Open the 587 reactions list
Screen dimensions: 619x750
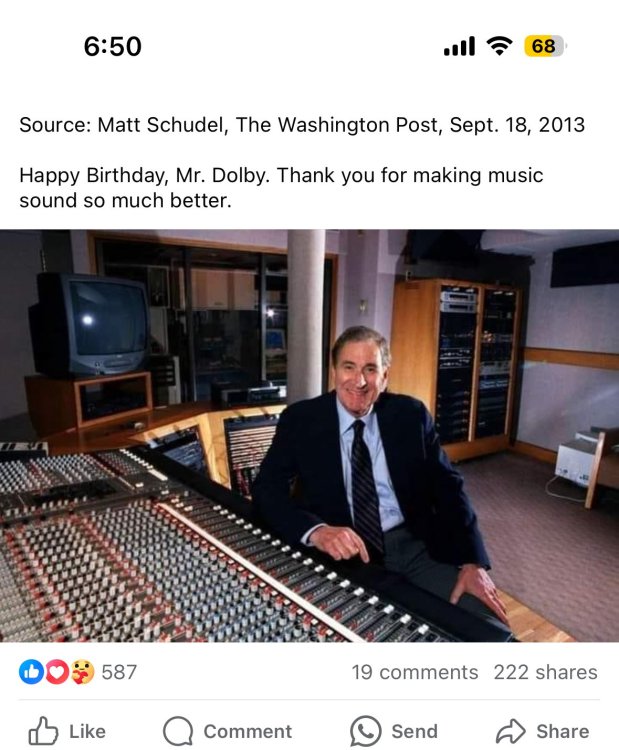click(119, 672)
